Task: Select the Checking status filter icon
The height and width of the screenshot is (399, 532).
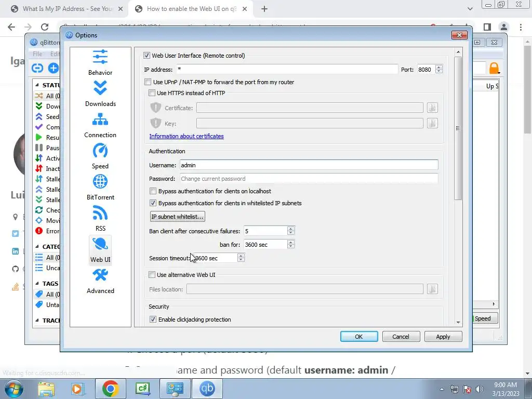Action: [x=39, y=210]
